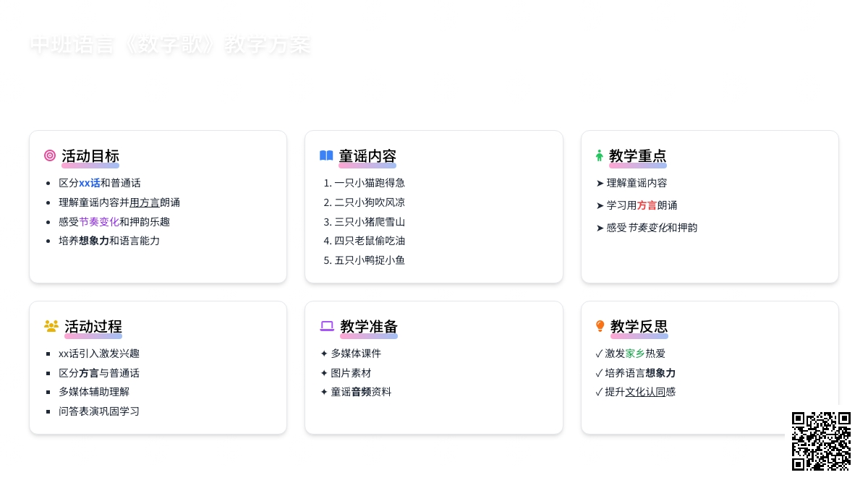Click the yellow people icon beside 活动过程
This screenshot has width=868, height=488.
pyautogui.click(x=51, y=326)
